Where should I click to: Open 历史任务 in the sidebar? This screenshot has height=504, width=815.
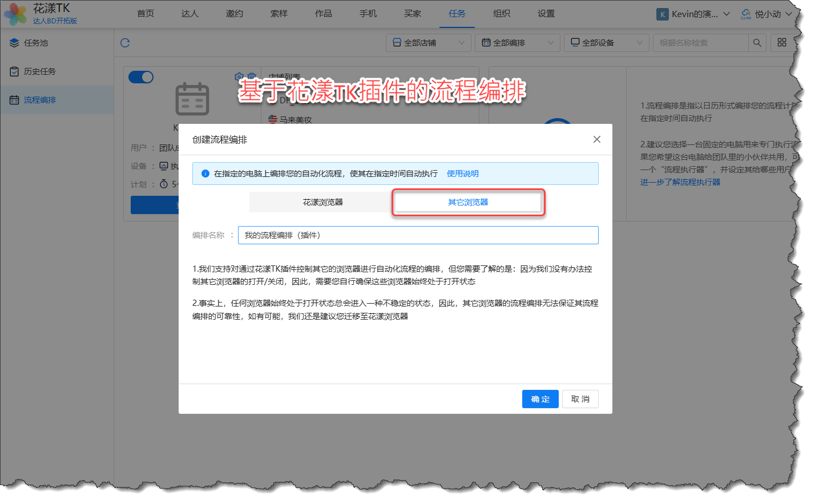(x=39, y=71)
